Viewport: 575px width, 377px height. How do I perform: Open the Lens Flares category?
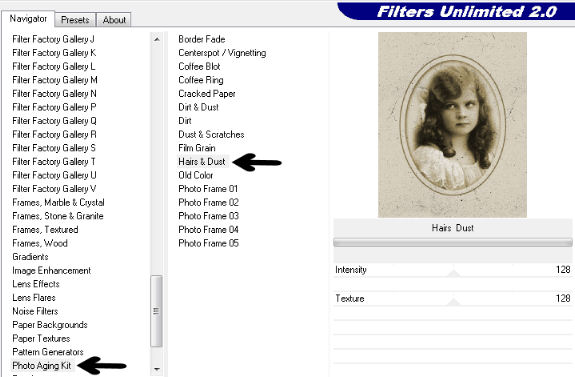pos(34,297)
